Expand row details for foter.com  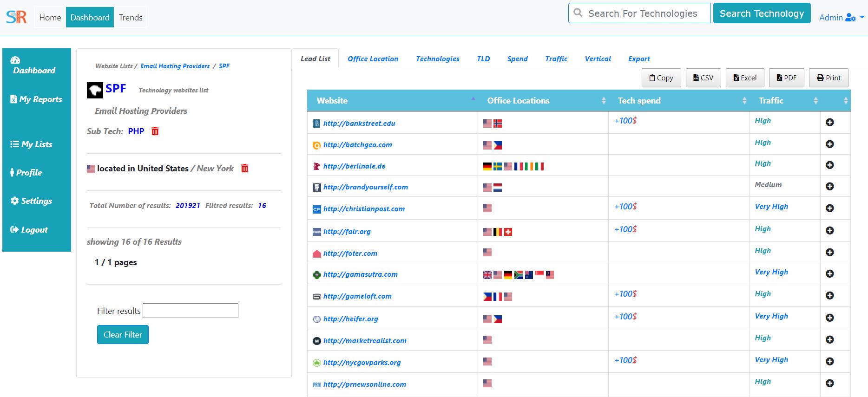[829, 252]
